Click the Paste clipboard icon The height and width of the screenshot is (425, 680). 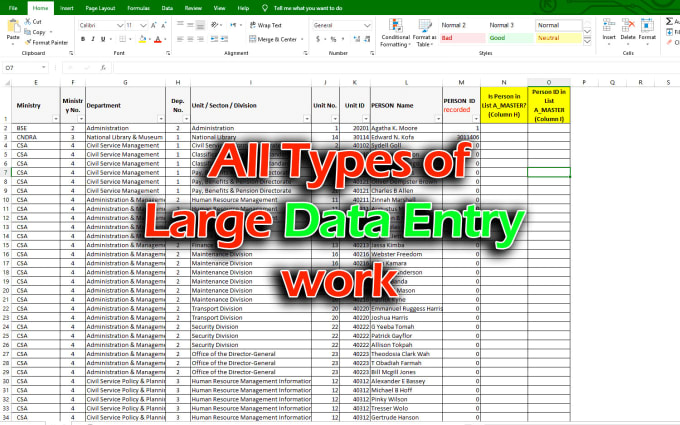click(x=13, y=26)
